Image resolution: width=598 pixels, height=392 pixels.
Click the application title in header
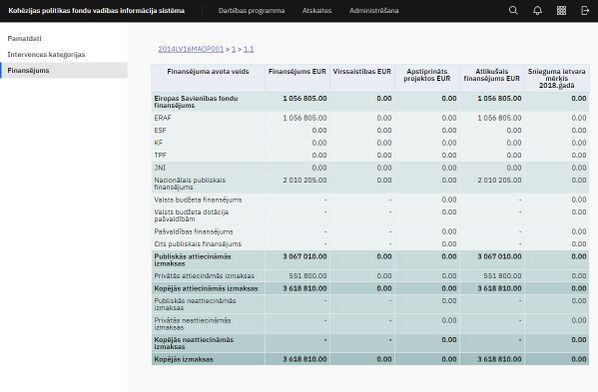click(x=96, y=11)
